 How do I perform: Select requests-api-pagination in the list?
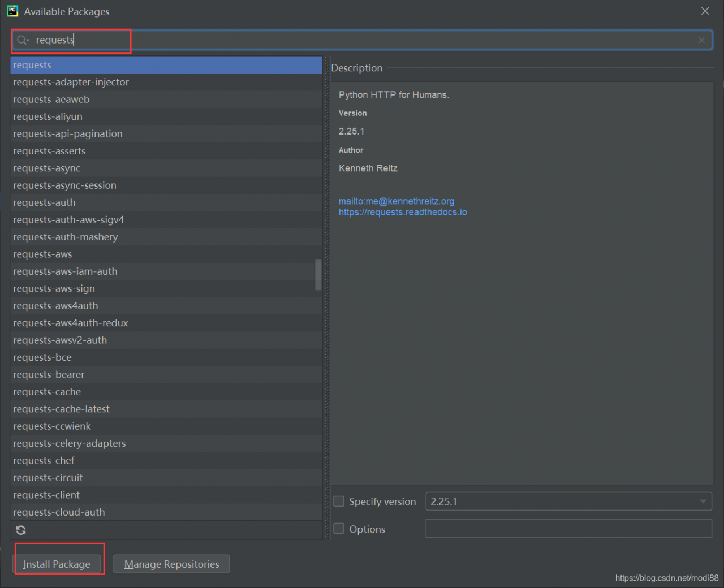166,134
